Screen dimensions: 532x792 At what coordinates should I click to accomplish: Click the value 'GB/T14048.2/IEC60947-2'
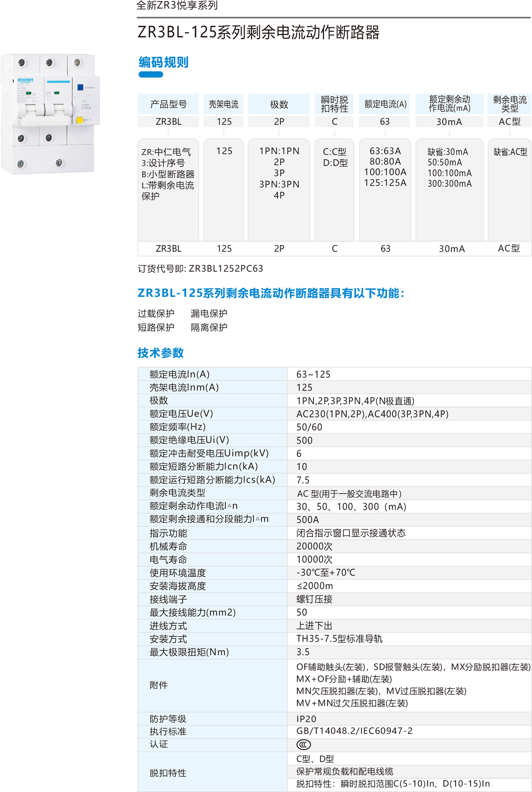tap(354, 731)
